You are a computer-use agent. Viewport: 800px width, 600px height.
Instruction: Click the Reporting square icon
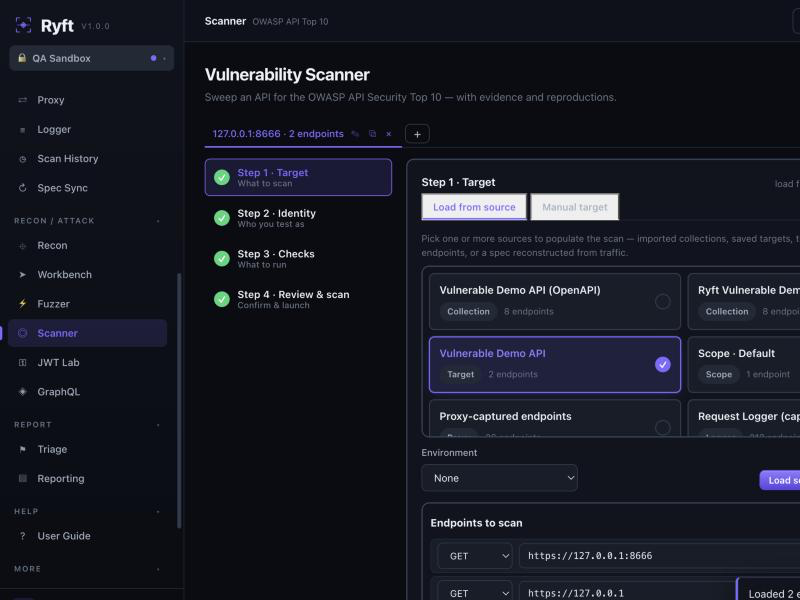(22, 479)
